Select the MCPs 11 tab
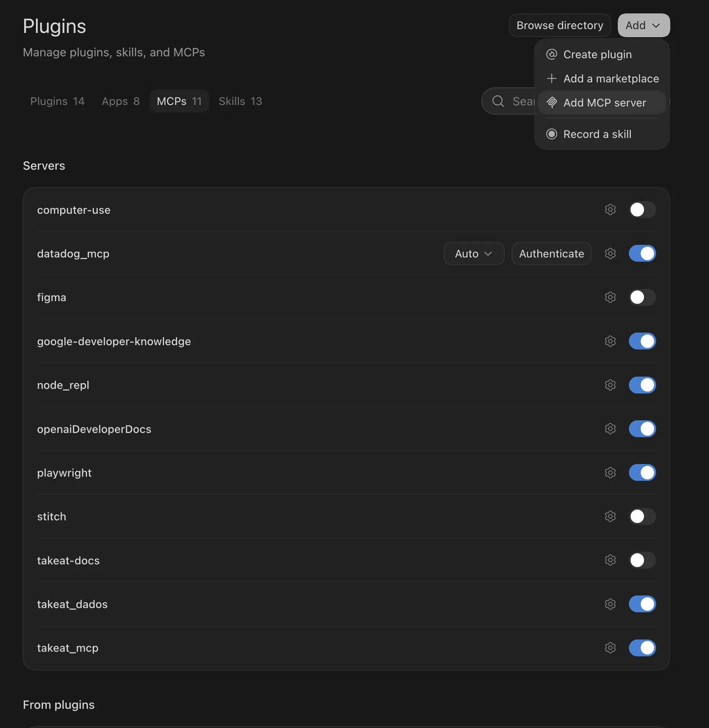Viewport: 709px width, 728px height. [x=179, y=101]
